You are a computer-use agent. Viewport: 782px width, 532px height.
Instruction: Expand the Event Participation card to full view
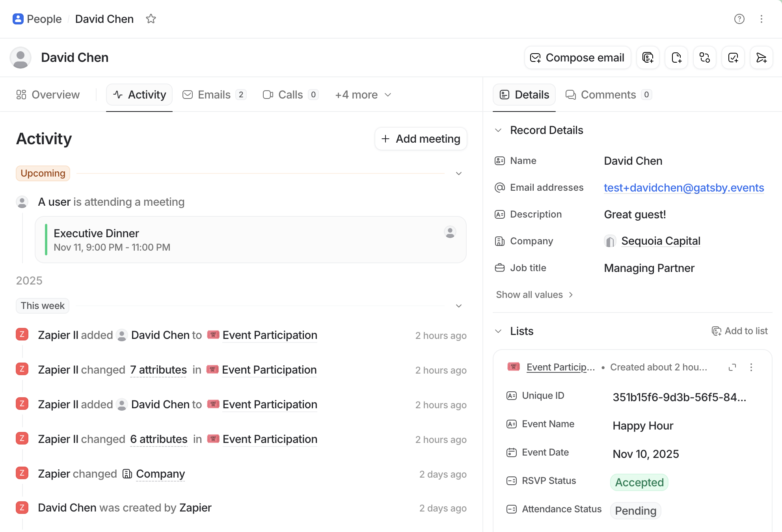point(732,367)
